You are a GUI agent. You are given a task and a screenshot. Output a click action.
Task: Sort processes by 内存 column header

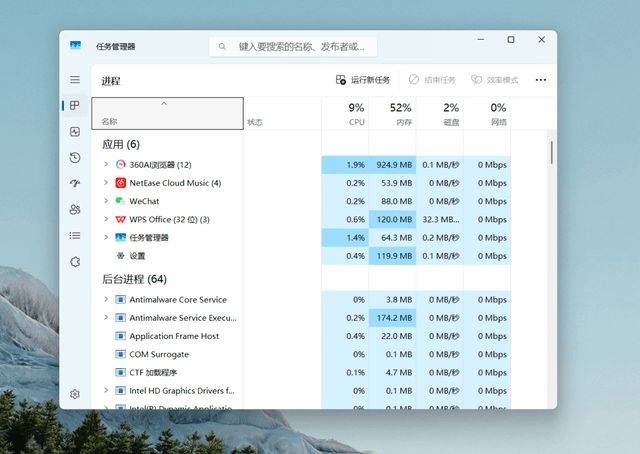pos(401,113)
